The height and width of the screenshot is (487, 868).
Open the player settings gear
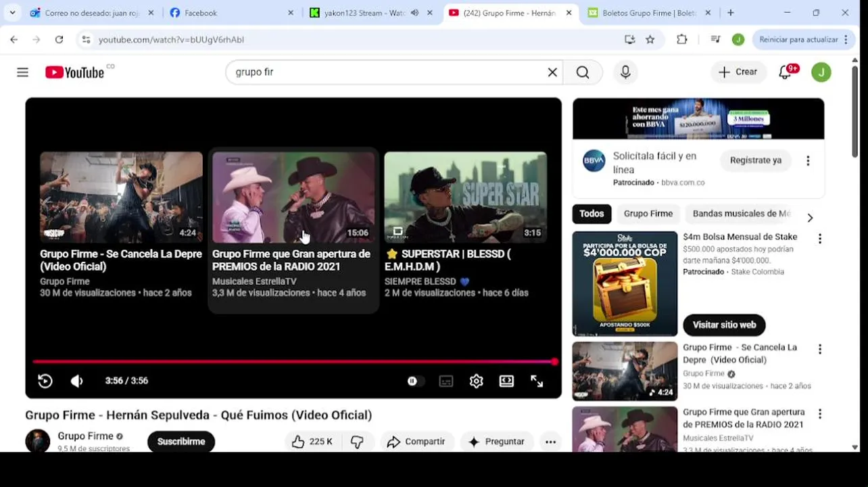477,381
